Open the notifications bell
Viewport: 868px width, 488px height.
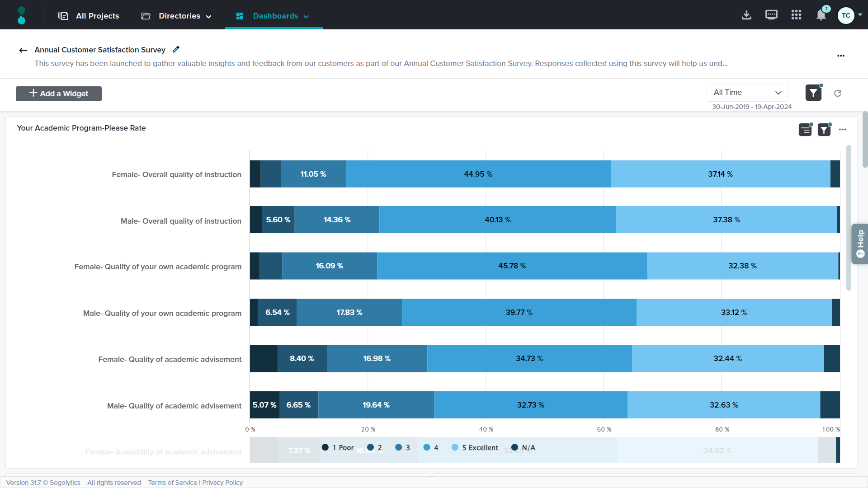[821, 15]
